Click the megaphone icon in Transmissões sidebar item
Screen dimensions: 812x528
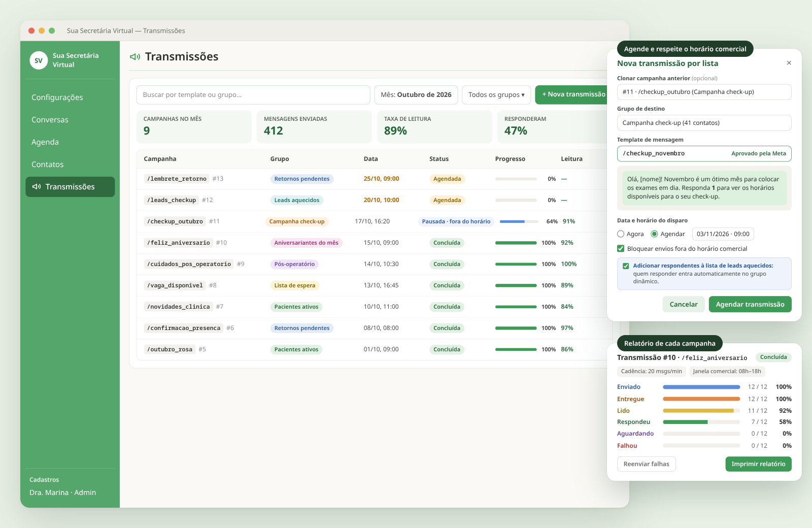(x=37, y=187)
